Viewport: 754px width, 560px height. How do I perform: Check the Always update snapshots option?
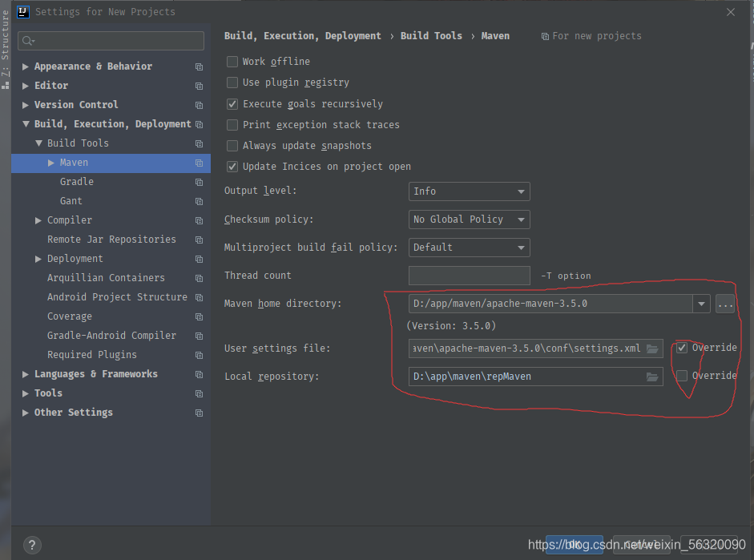click(232, 146)
